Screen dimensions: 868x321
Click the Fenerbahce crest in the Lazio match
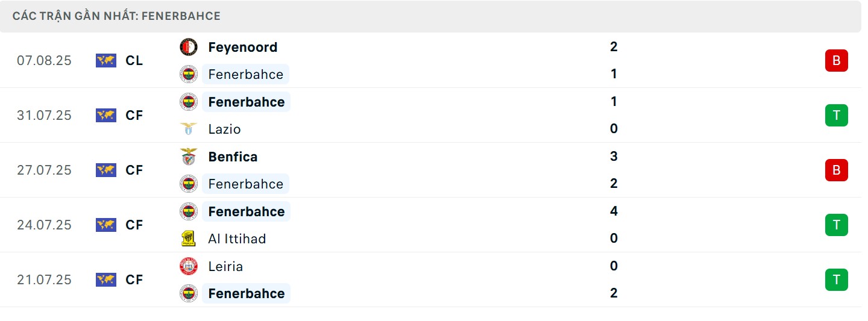(x=189, y=102)
